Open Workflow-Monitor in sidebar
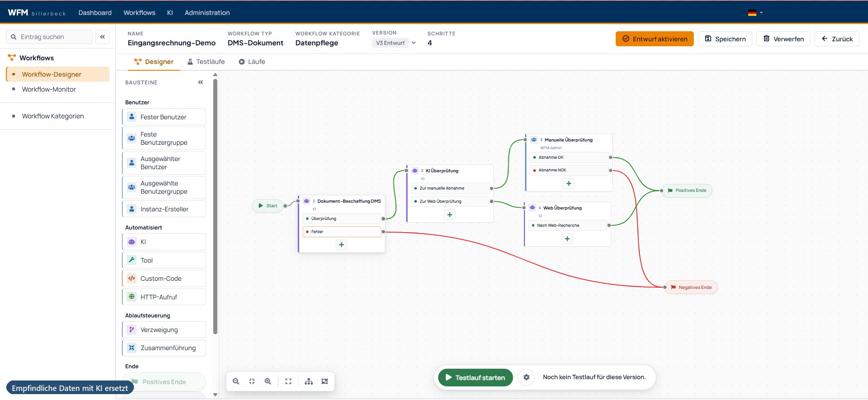This screenshot has height=400, width=868. click(49, 89)
